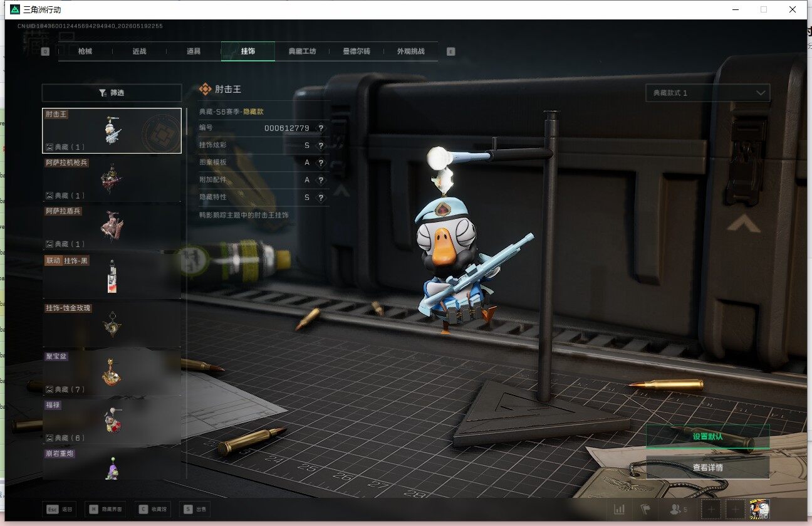The width and height of the screenshot is (812, 526).
Task: Click the help icon beside 编号
Action: 321,128
